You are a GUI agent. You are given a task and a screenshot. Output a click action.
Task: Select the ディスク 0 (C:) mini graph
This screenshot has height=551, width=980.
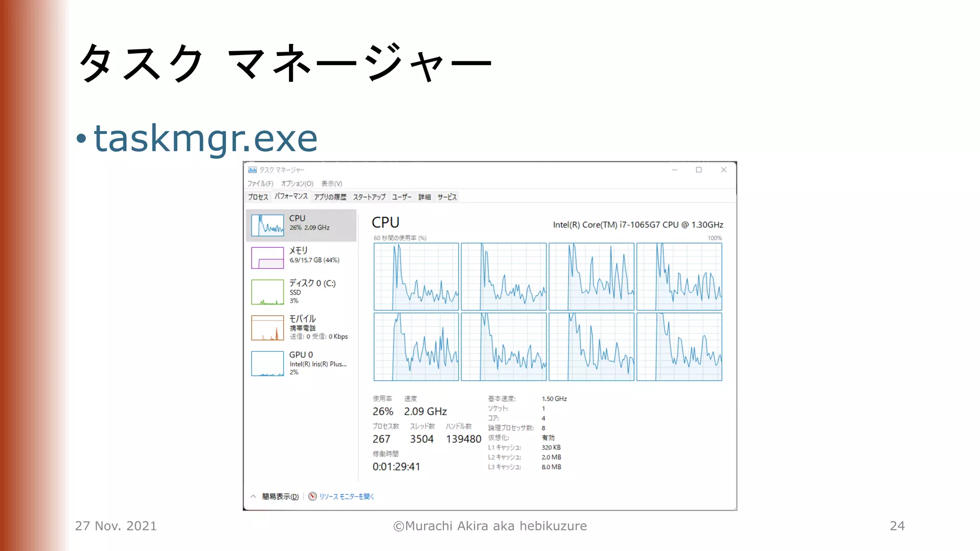point(267,292)
